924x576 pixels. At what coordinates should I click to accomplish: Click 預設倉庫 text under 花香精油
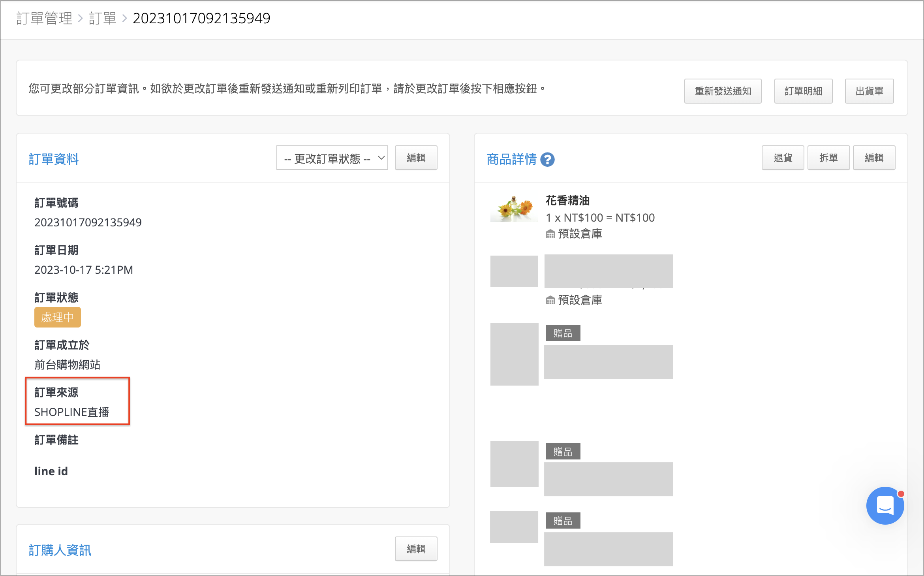pyautogui.click(x=580, y=234)
